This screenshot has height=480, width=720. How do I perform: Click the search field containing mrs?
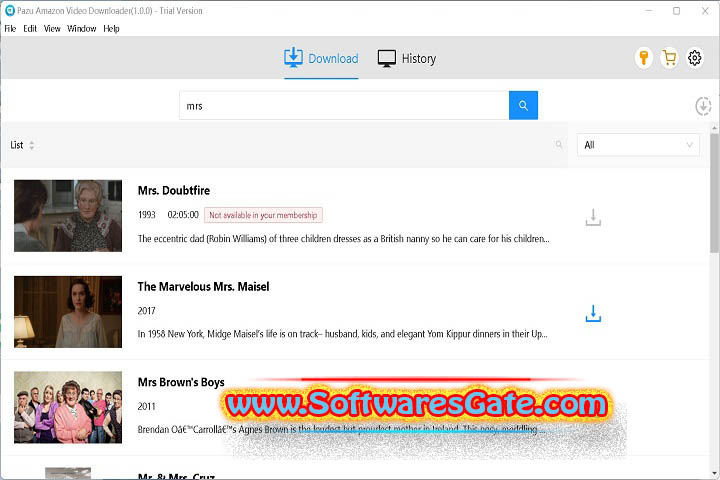click(344, 106)
